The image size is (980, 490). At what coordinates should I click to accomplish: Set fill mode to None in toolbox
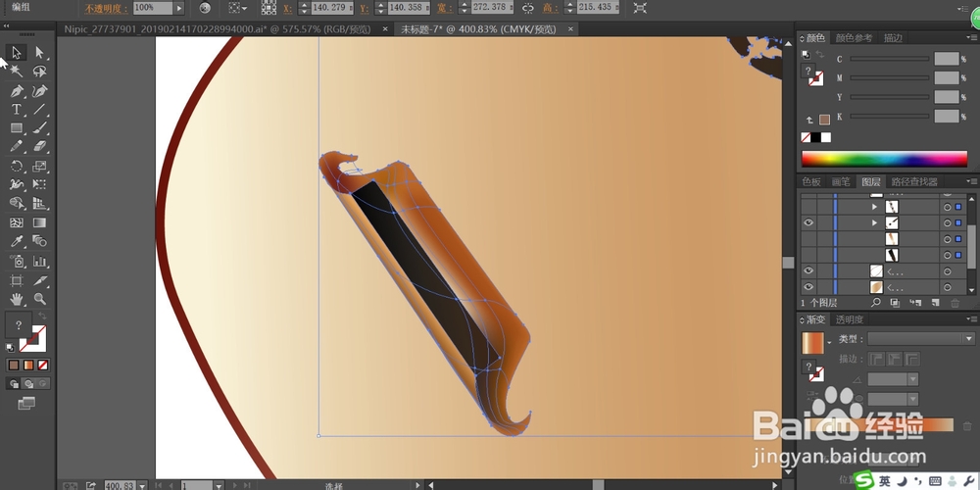43,365
